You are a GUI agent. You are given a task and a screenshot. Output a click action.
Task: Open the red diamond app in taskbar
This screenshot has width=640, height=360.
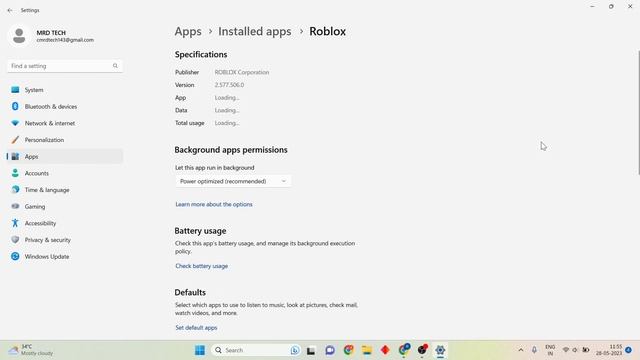tap(385, 350)
